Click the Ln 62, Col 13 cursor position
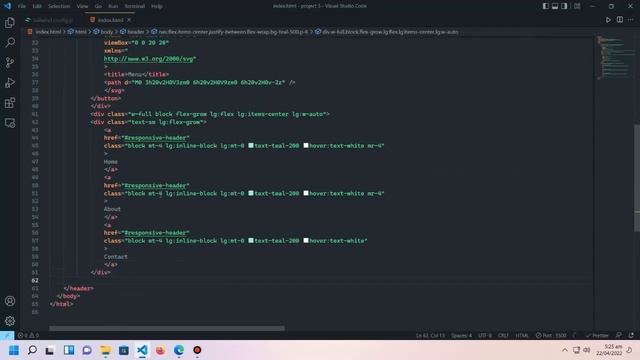 (430, 336)
